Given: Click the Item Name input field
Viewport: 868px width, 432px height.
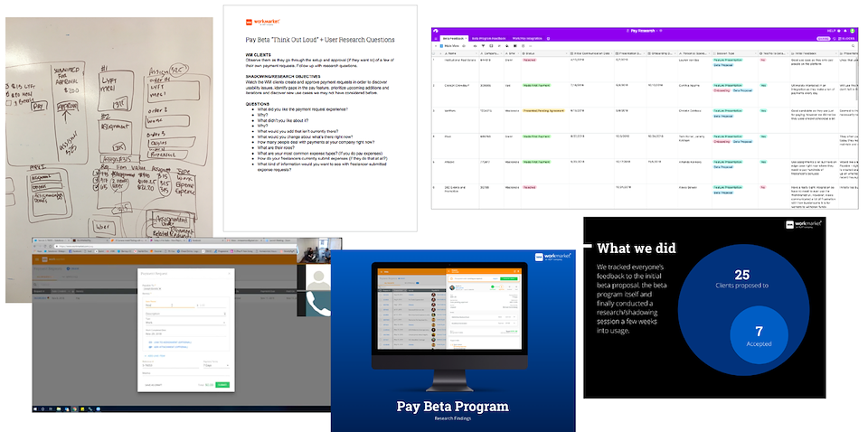Looking at the screenshot, I should [170, 305].
